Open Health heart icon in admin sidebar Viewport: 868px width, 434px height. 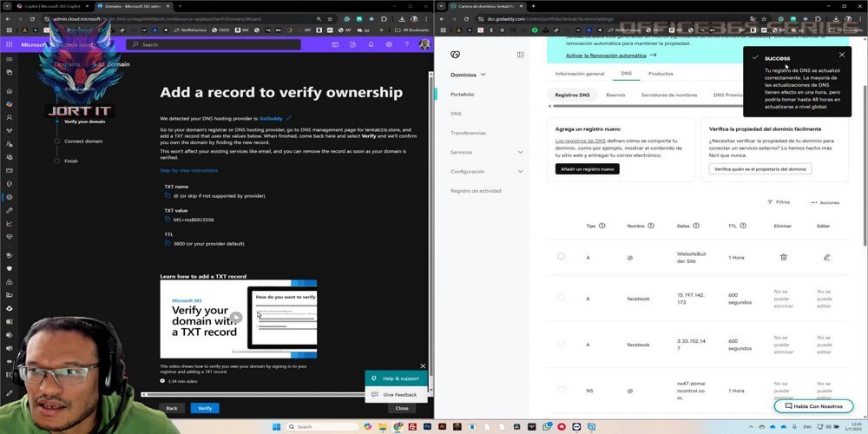9,237
